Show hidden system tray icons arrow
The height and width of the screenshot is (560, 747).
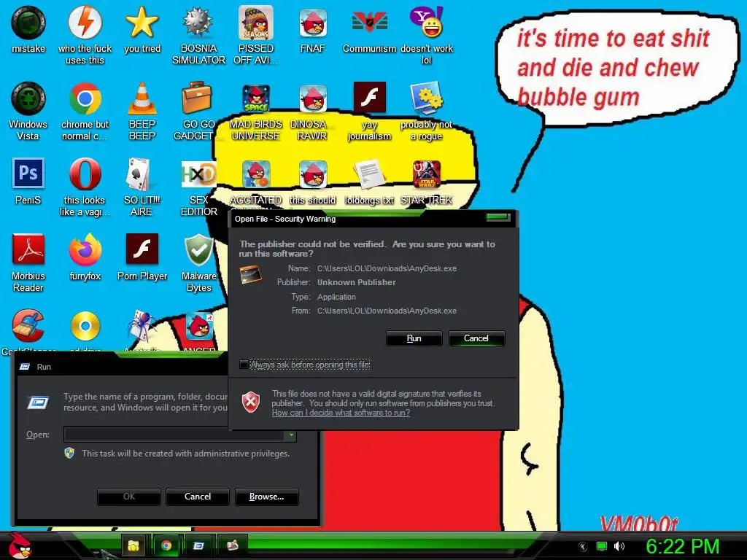(581, 546)
